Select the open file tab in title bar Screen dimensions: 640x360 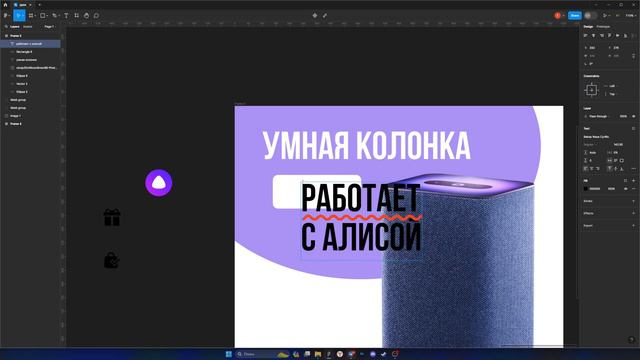22,4
